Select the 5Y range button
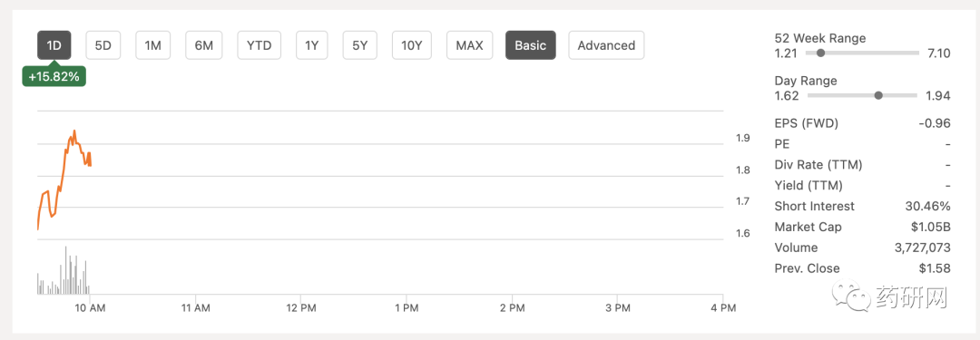This screenshot has width=980, height=340. [360, 45]
